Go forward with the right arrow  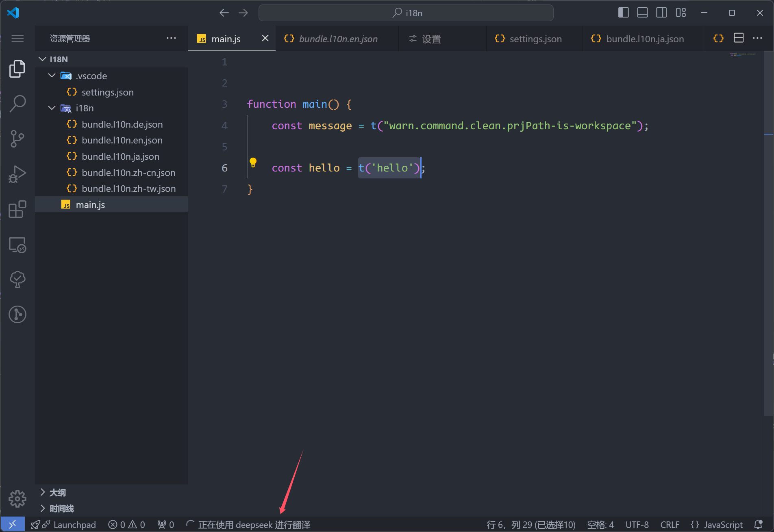pos(243,13)
